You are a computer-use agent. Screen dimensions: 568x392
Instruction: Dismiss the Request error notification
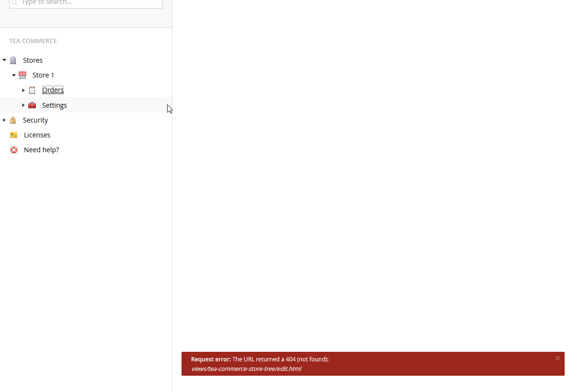tap(557, 358)
